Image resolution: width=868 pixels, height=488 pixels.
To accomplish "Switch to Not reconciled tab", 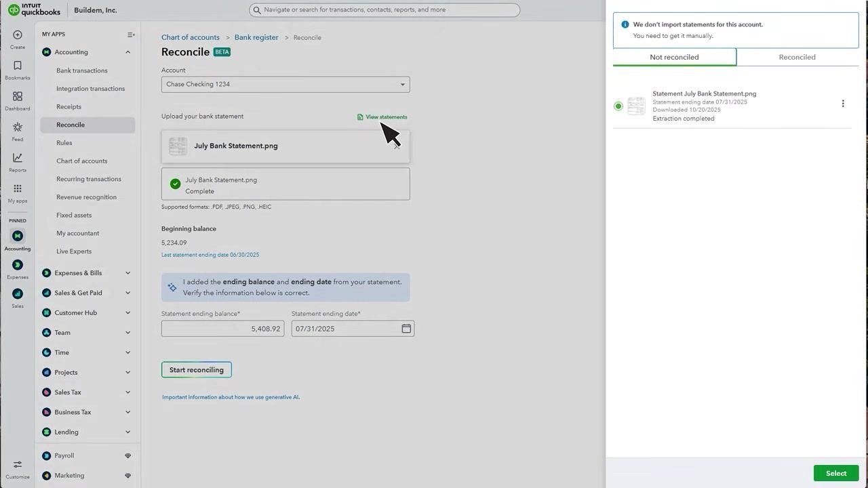I will click(674, 57).
